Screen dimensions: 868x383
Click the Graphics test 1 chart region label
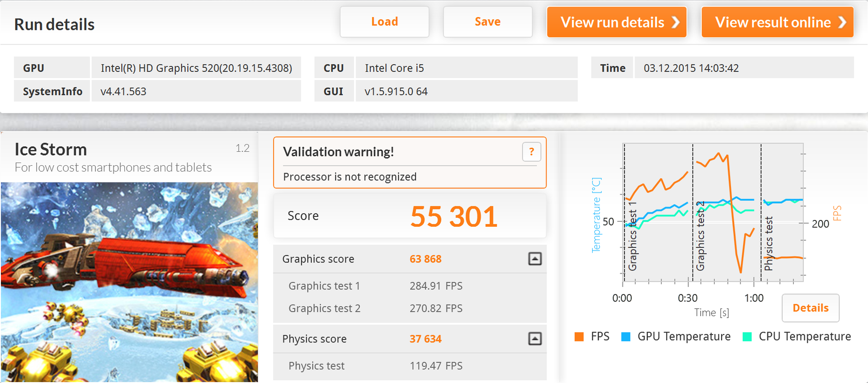click(632, 236)
